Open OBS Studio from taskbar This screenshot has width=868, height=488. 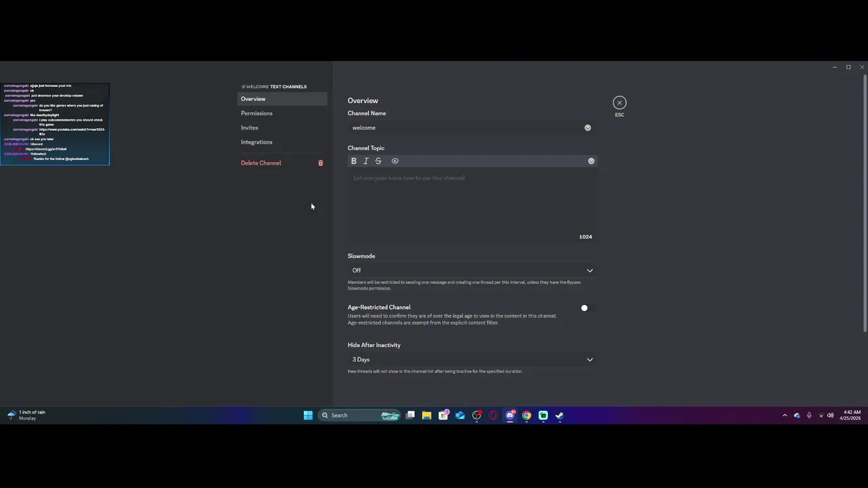477,415
